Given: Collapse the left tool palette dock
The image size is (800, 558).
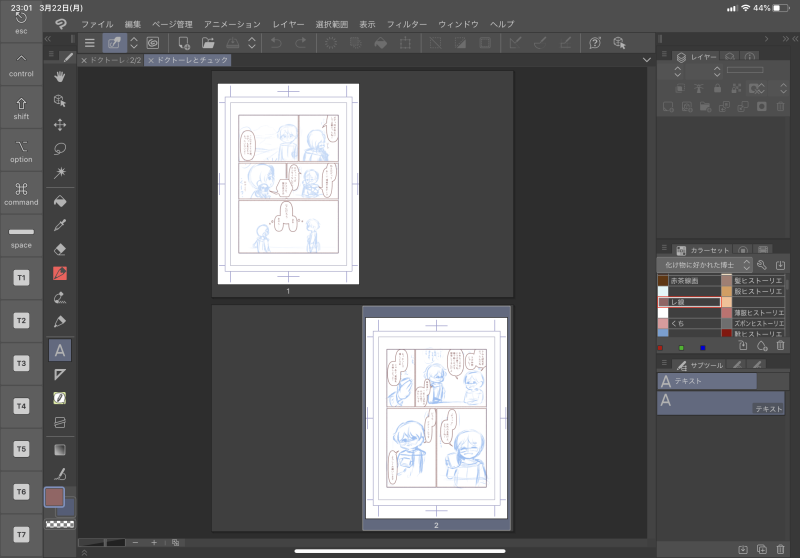Looking at the screenshot, I should click(x=50, y=38).
